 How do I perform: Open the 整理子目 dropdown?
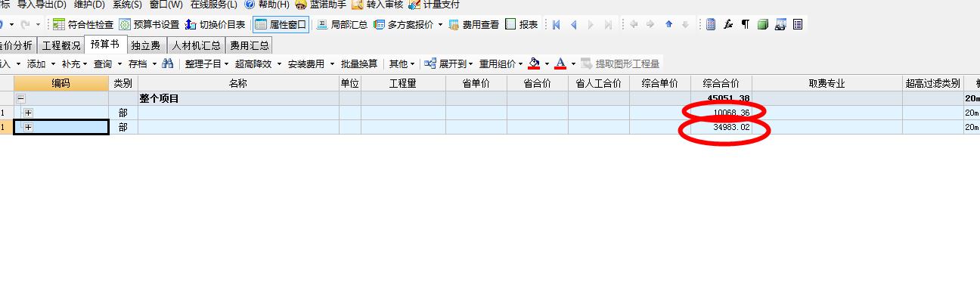[x=207, y=63]
